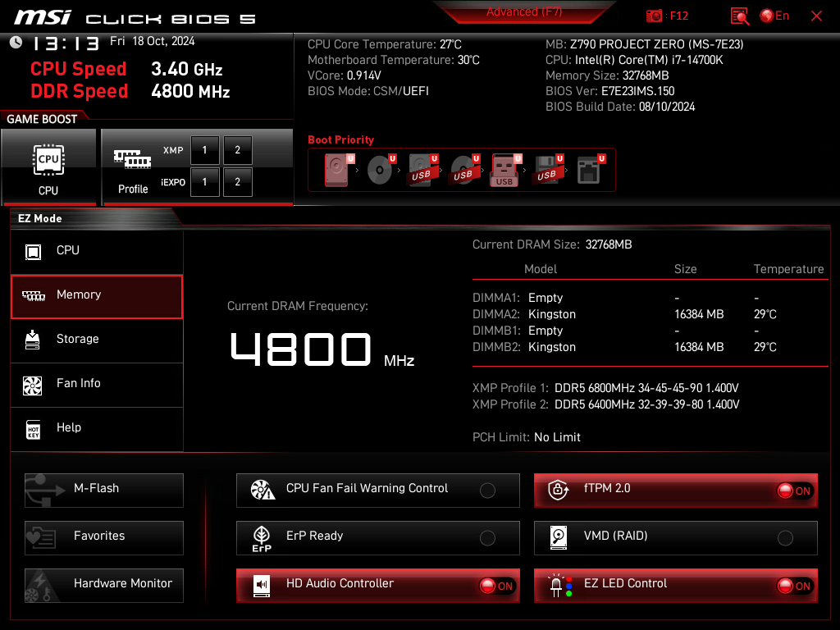Click the ErP leaf icon
The image size is (840, 630).
(262, 538)
